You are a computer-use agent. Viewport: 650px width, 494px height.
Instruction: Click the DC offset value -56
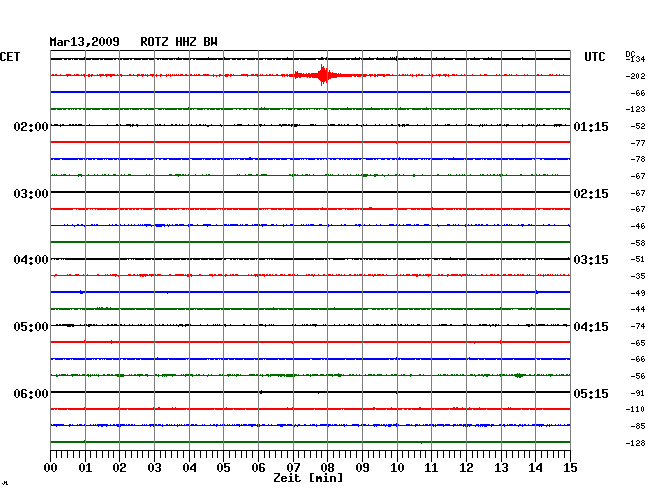pyautogui.click(x=638, y=376)
